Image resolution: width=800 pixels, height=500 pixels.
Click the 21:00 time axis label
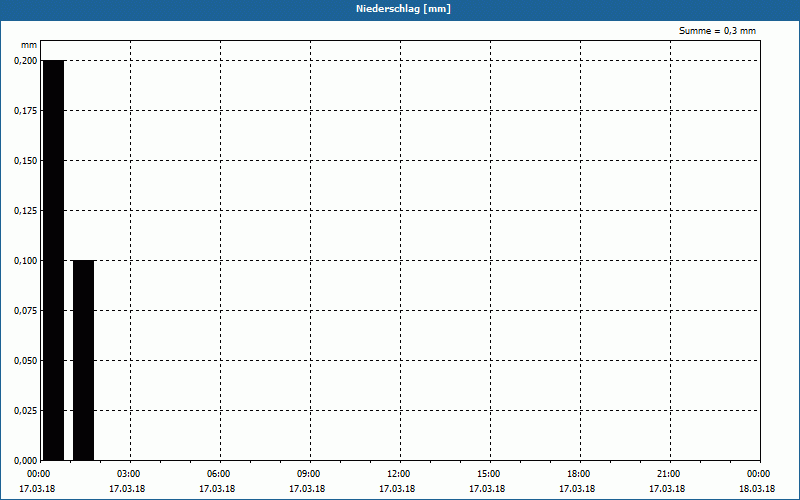669,474
